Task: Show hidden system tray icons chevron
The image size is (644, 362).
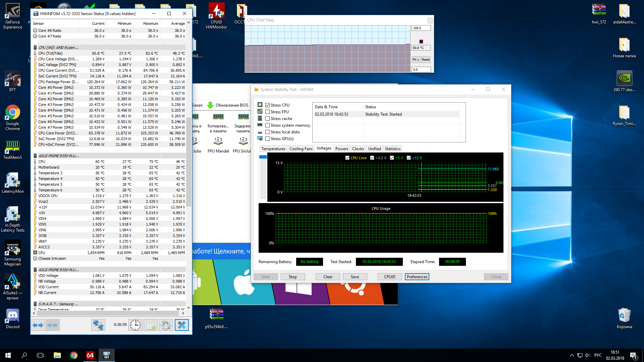Action: (x=572, y=355)
